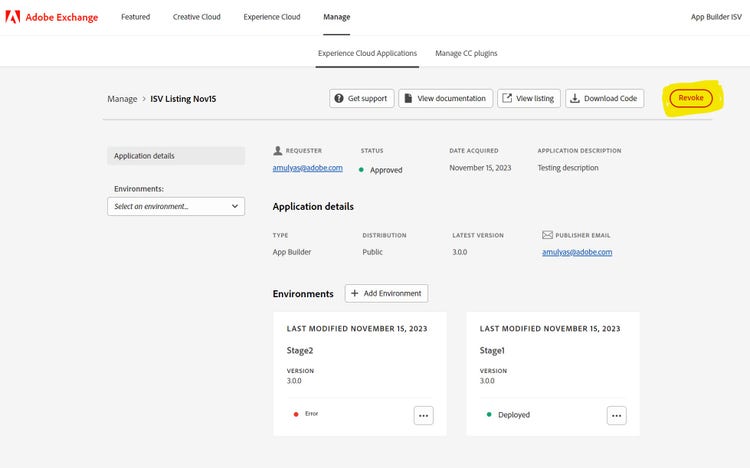The height and width of the screenshot is (468, 750).
Task: Go to Creative Cloud section
Action: [x=196, y=17]
